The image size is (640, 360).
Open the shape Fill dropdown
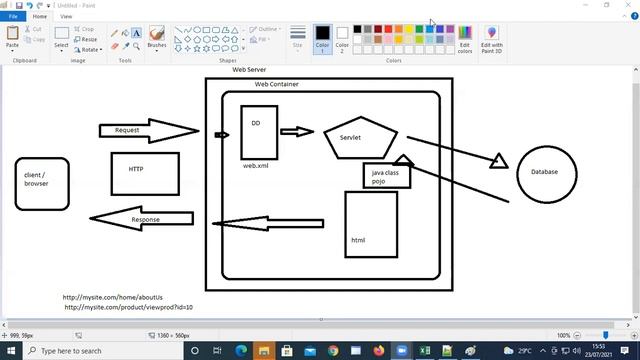point(260,40)
